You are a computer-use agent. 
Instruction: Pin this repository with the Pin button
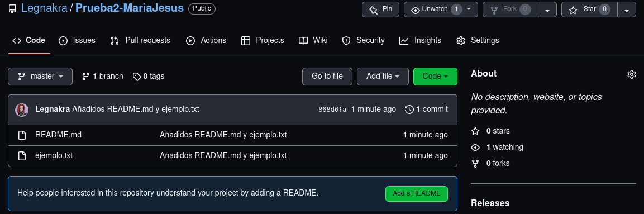[x=380, y=9]
